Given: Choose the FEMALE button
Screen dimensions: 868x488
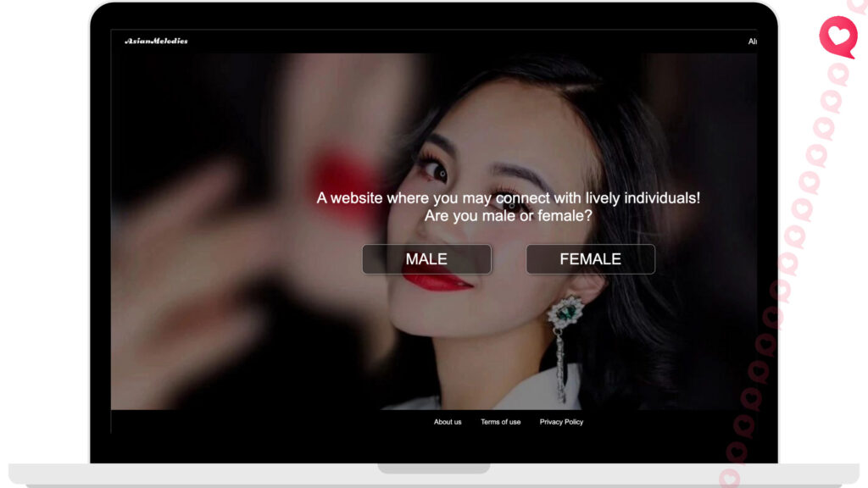Looking at the screenshot, I should click(x=590, y=259).
